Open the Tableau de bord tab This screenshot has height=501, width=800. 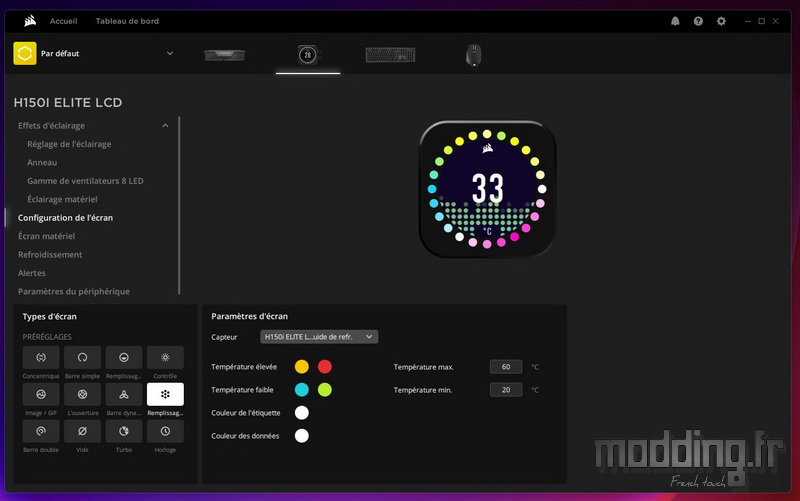click(x=127, y=21)
